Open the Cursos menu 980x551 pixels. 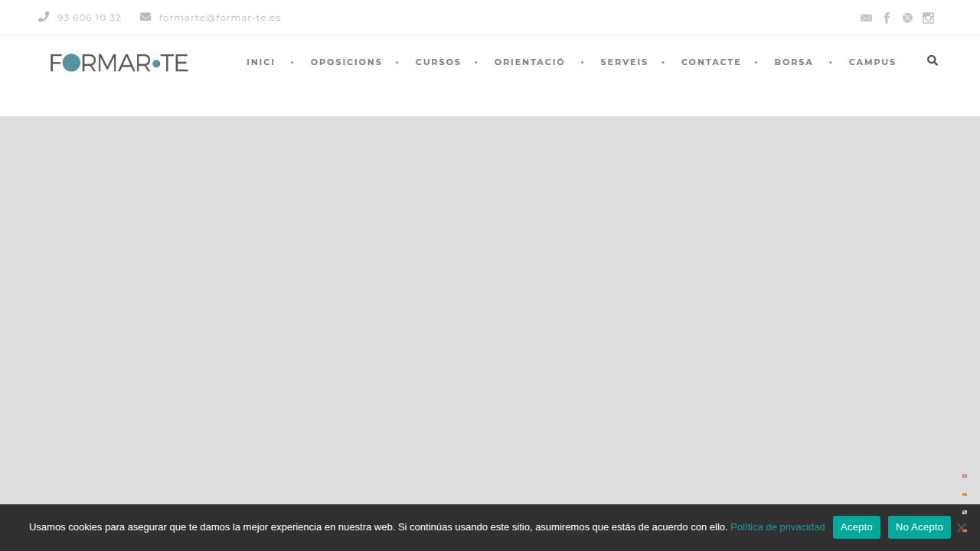click(438, 62)
